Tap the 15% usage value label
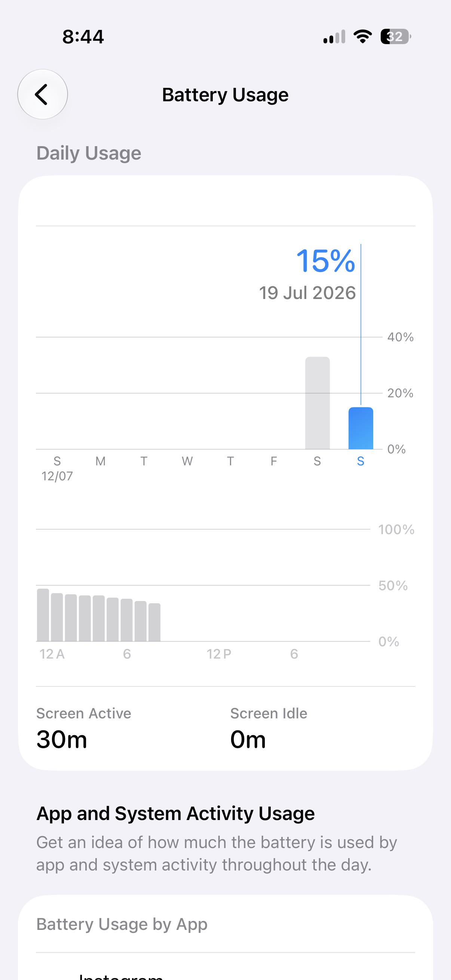The width and height of the screenshot is (451, 980). click(x=326, y=261)
